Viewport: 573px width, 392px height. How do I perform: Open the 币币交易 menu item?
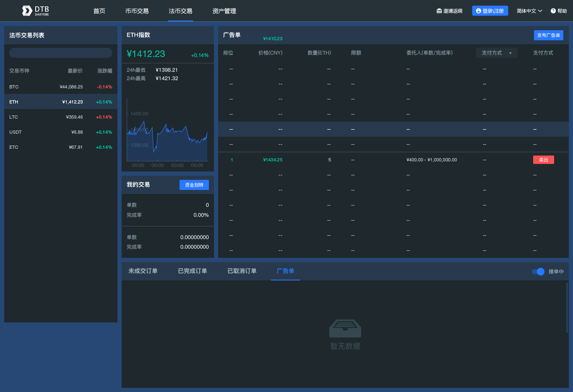tap(137, 11)
